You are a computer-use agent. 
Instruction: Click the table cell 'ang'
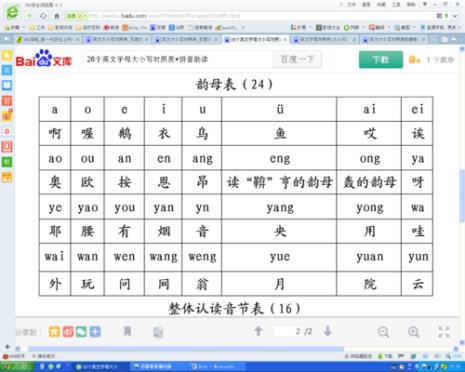pyautogui.click(x=202, y=158)
